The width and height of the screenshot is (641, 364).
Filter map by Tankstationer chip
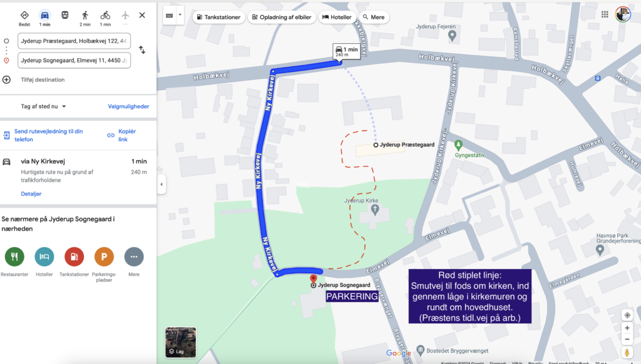coord(218,17)
